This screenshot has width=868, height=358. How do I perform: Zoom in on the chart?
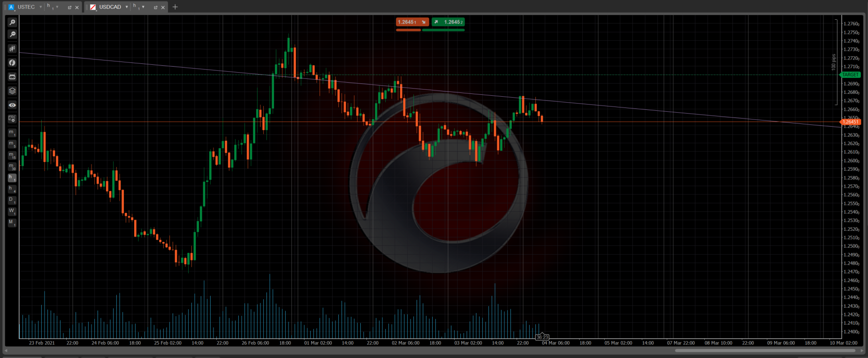(12, 22)
